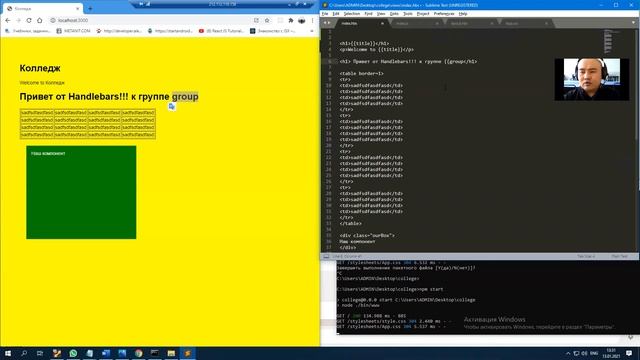Open new tab in Chrome

point(90,8)
